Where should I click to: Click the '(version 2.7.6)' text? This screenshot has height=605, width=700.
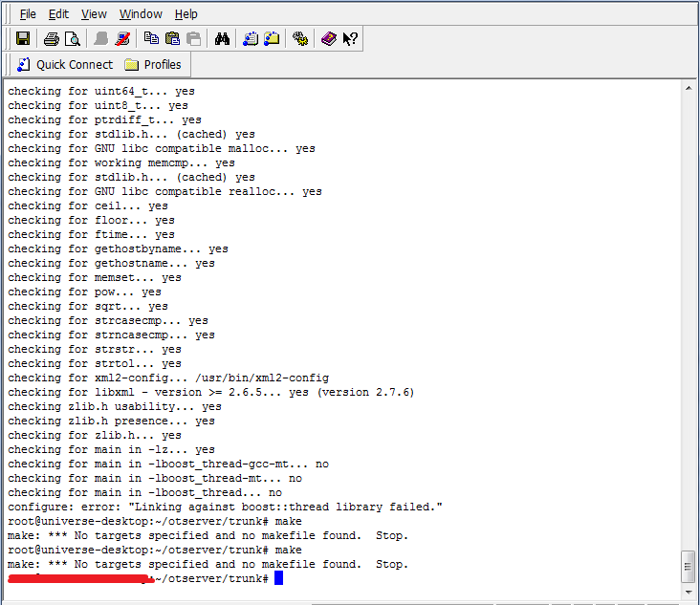365,392
